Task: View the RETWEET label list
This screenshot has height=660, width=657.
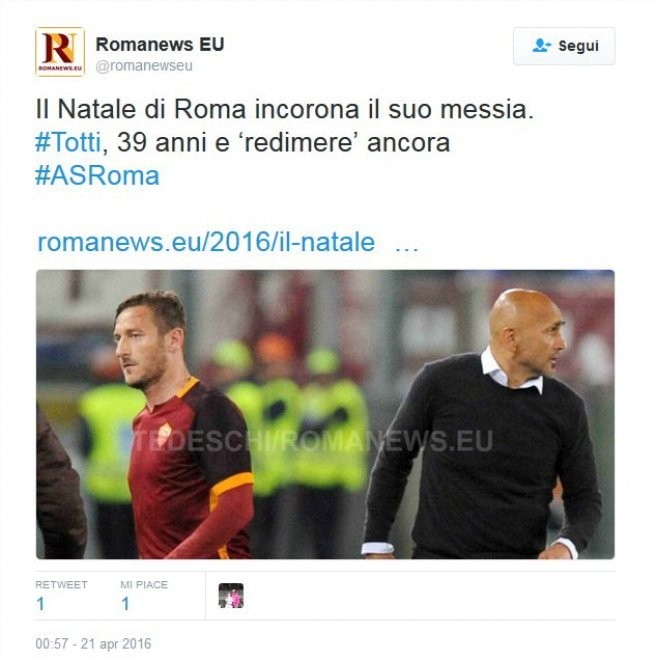Action: (61, 585)
